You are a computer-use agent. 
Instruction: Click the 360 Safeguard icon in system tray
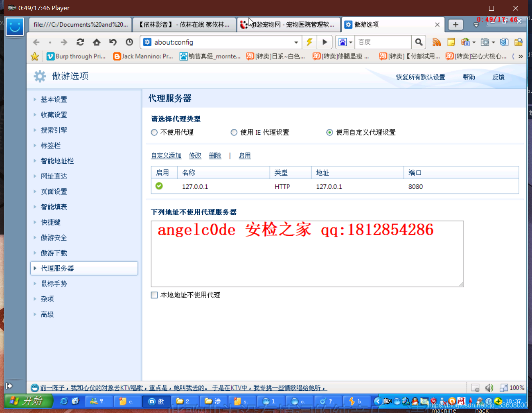(498, 402)
